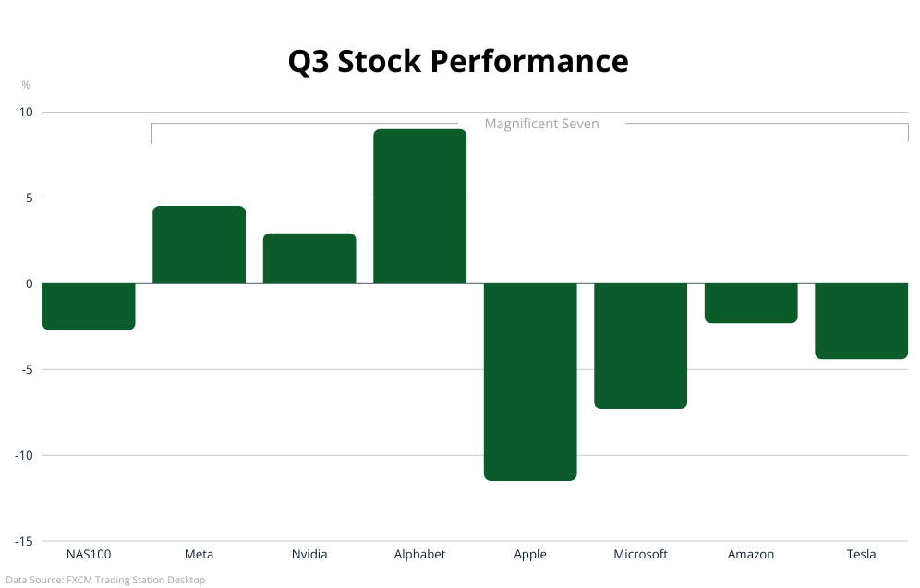
Task: Click the Nvidia bar
Action: (x=309, y=258)
